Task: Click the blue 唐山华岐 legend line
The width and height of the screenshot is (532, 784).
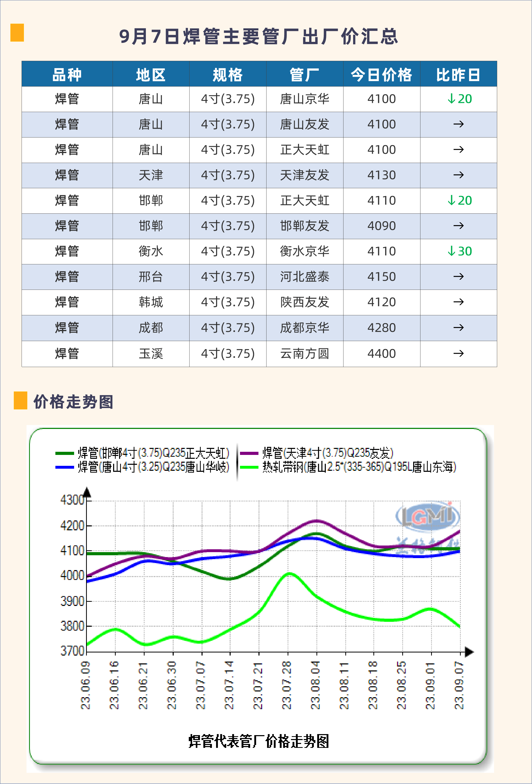Action: click(x=64, y=467)
